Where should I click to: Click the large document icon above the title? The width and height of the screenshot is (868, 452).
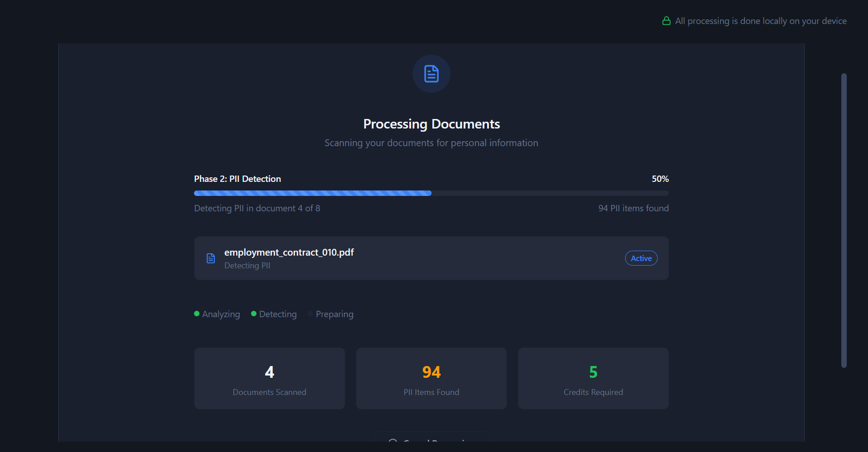pos(431,74)
